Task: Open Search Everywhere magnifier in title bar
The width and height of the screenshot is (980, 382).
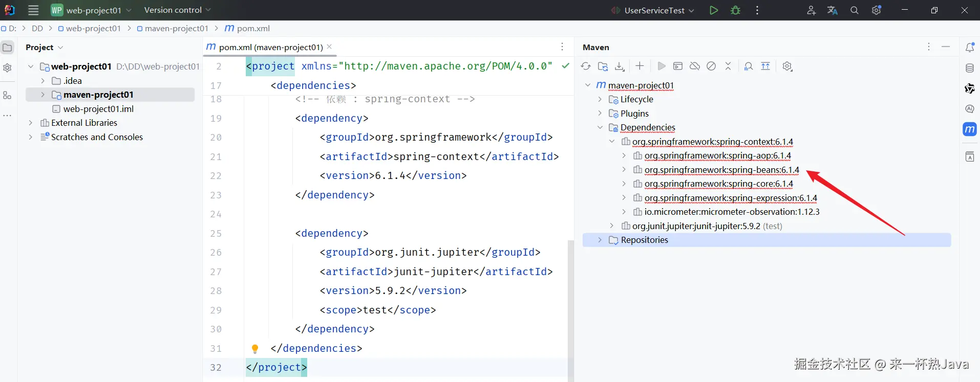Action: click(x=854, y=10)
